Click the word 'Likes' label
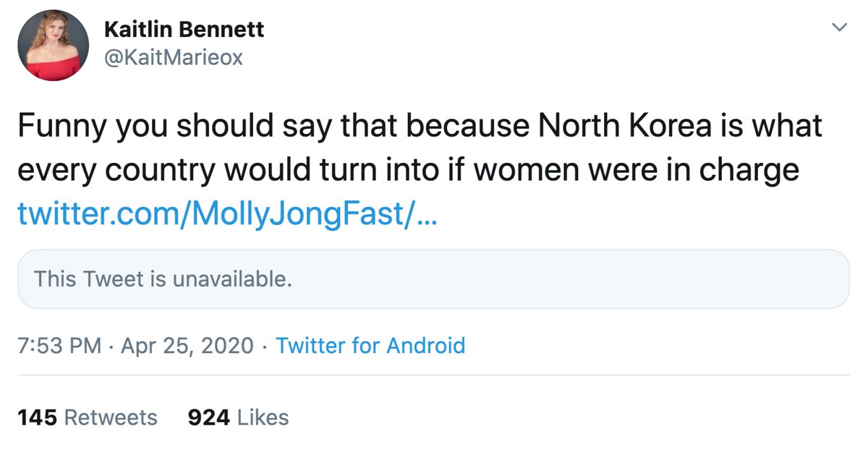868x450 pixels. pyautogui.click(x=263, y=417)
